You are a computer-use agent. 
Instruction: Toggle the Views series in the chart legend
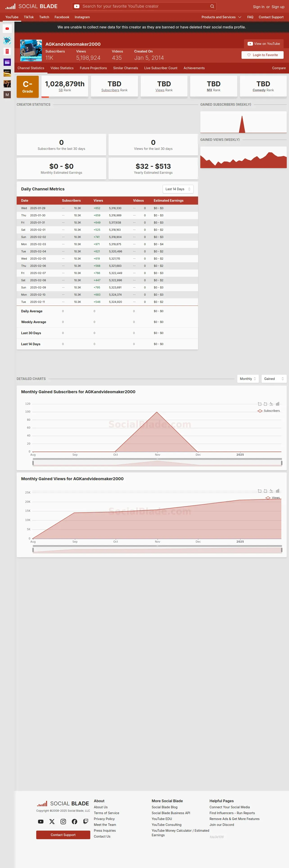[x=273, y=498]
